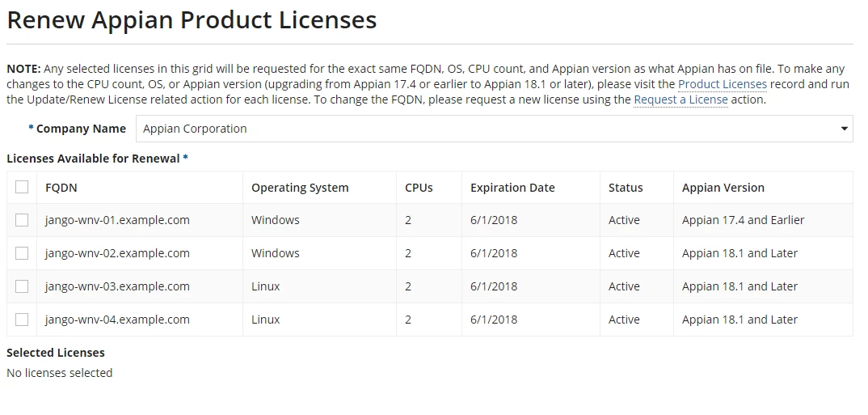The width and height of the screenshot is (868, 415).
Task: Click Linux in the jango-wnv-03 row
Action: (266, 286)
